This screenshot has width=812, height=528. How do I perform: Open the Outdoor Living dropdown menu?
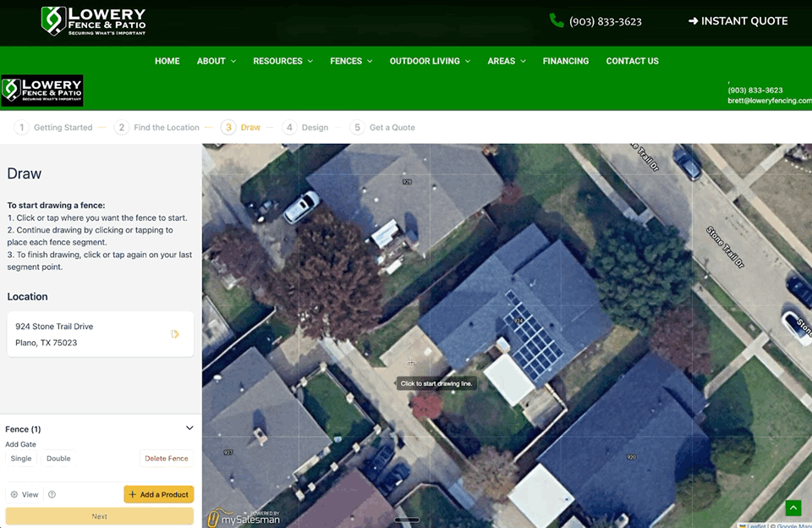pyautogui.click(x=430, y=61)
